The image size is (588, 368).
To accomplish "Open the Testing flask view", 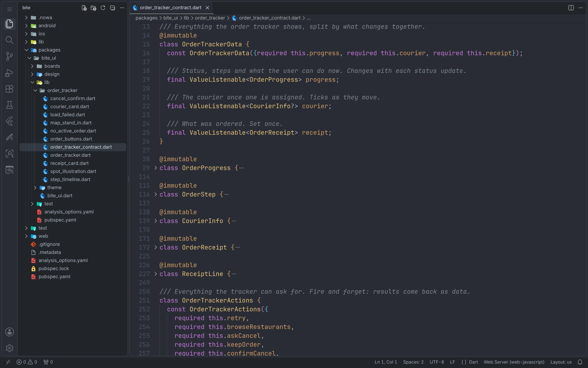I will coord(10,105).
